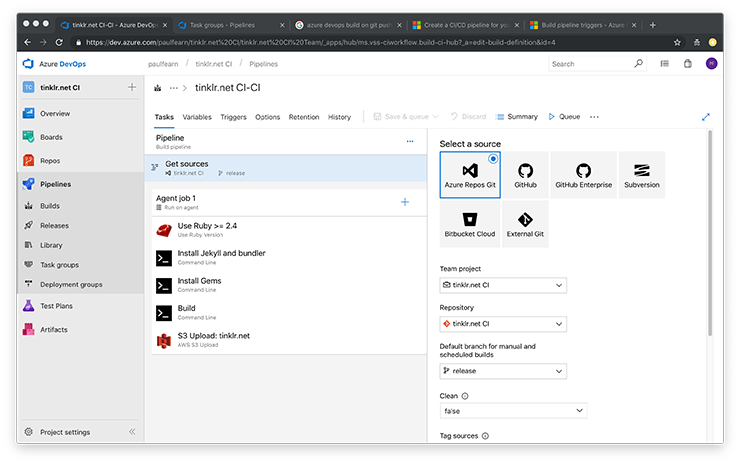Collapse the sidebar with double chevron
740x464 pixels.
click(132, 431)
